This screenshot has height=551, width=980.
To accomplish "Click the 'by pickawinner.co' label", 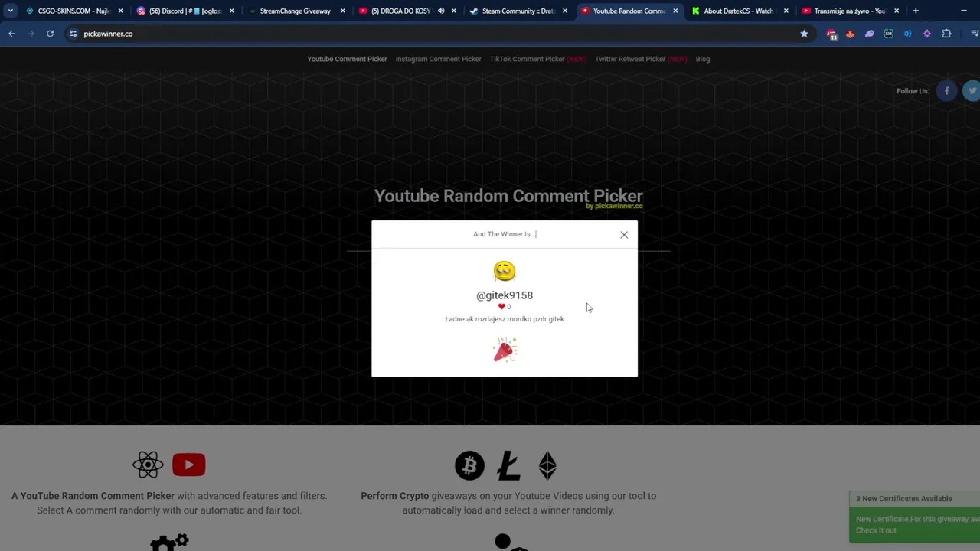I will click(x=614, y=206).
